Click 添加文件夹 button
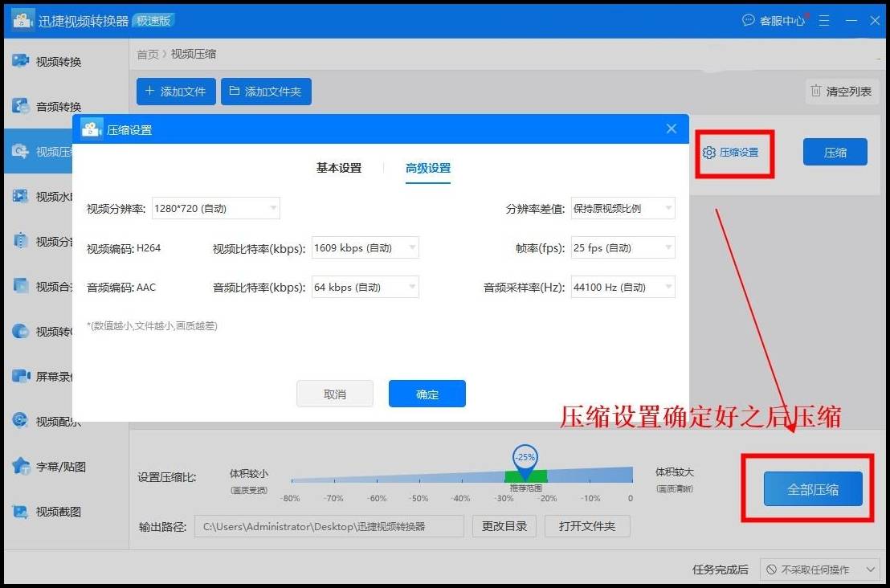The image size is (890, 588). pos(266,92)
